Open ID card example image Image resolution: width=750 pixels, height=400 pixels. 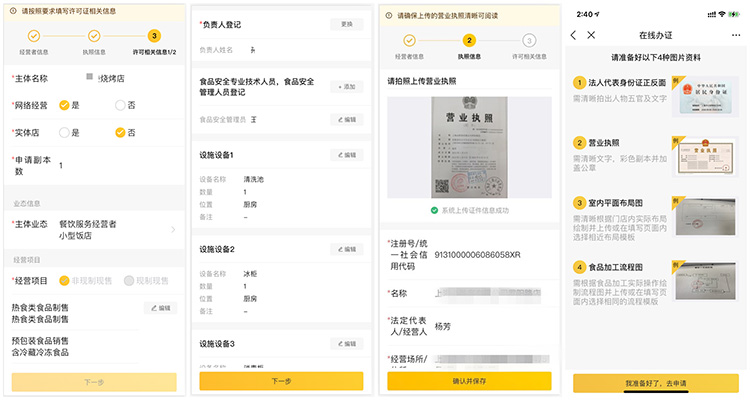[705, 96]
